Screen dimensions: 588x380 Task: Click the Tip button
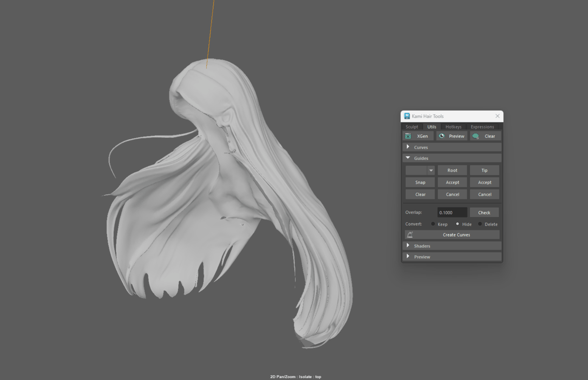pyautogui.click(x=485, y=170)
